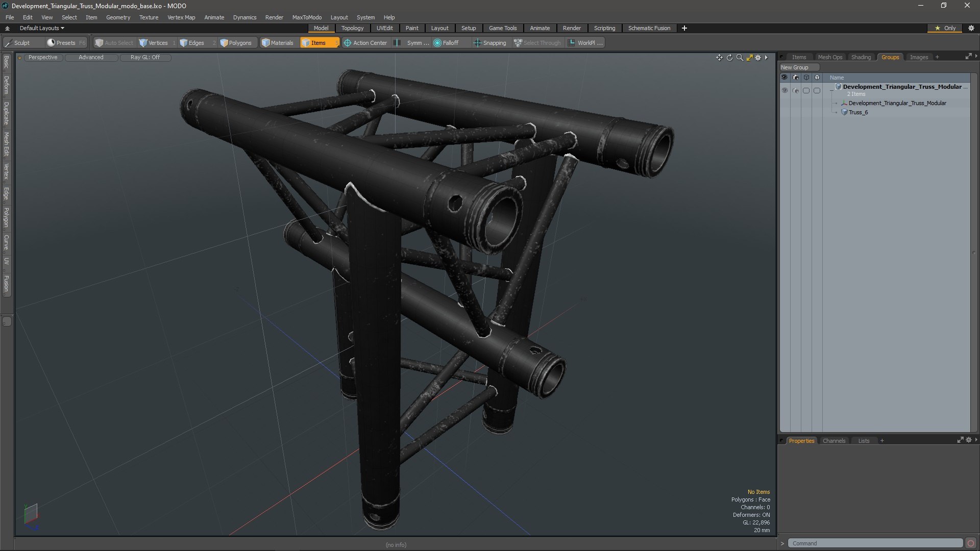Viewport: 980px width, 551px height.
Task: Open the File menu
Action: [x=10, y=17]
